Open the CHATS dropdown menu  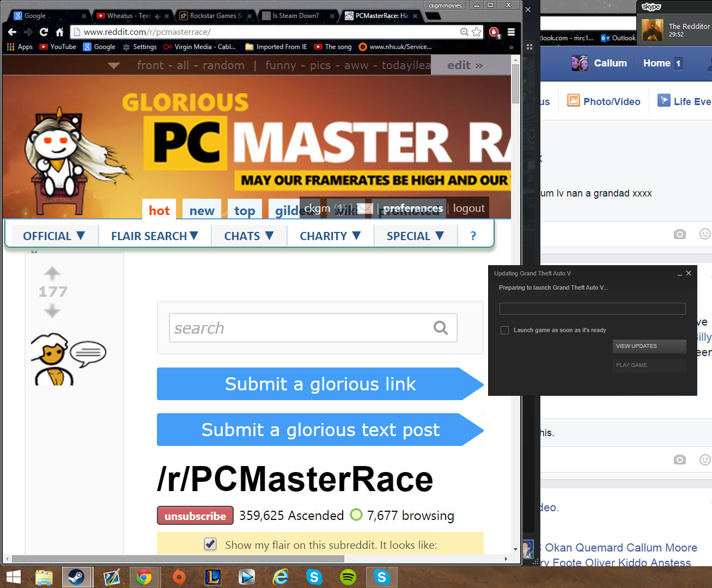coord(249,236)
